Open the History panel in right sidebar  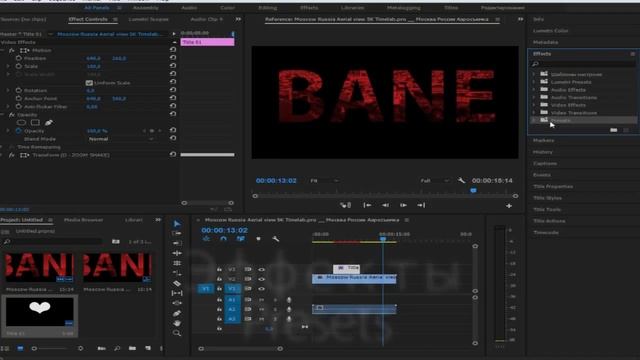[542, 152]
